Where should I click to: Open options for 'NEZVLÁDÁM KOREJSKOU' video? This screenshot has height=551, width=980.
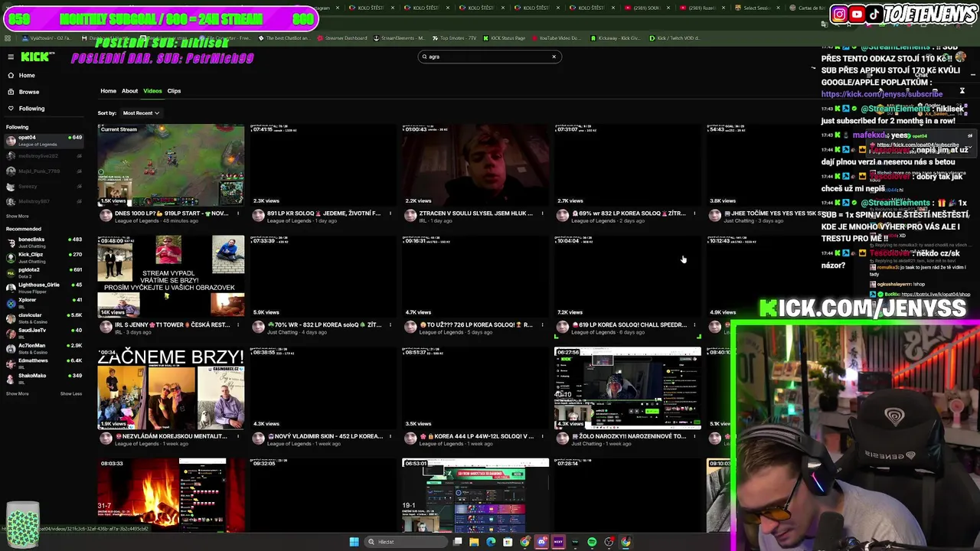coord(238,437)
